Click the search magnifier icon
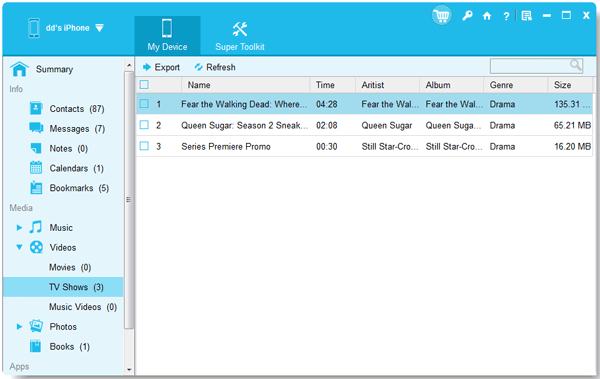600x379 pixels. coord(575,65)
